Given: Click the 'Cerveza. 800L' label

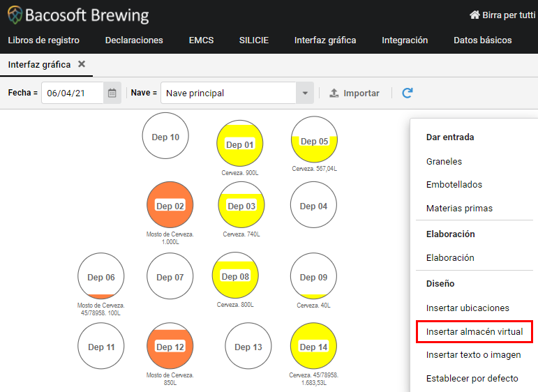Looking at the screenshot, I should [235, 305].
